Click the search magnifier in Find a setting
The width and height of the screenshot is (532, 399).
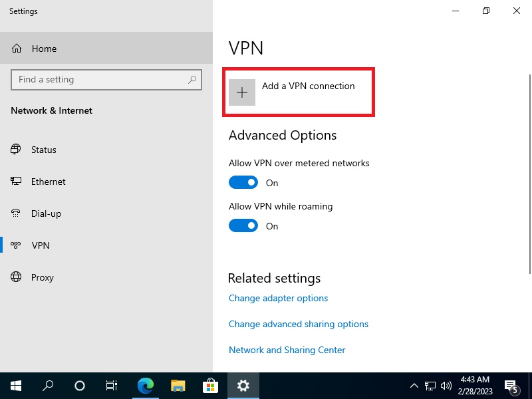coord(192,80)
